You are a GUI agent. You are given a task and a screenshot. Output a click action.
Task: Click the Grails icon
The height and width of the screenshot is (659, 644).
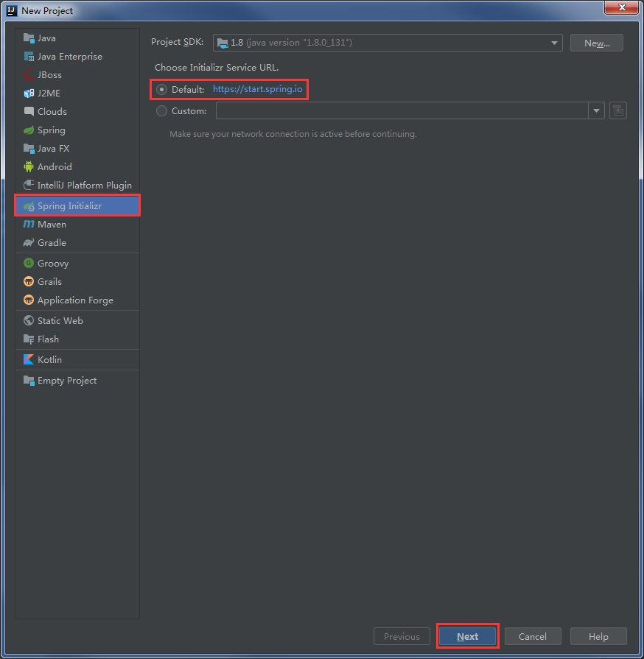(29, 282)
